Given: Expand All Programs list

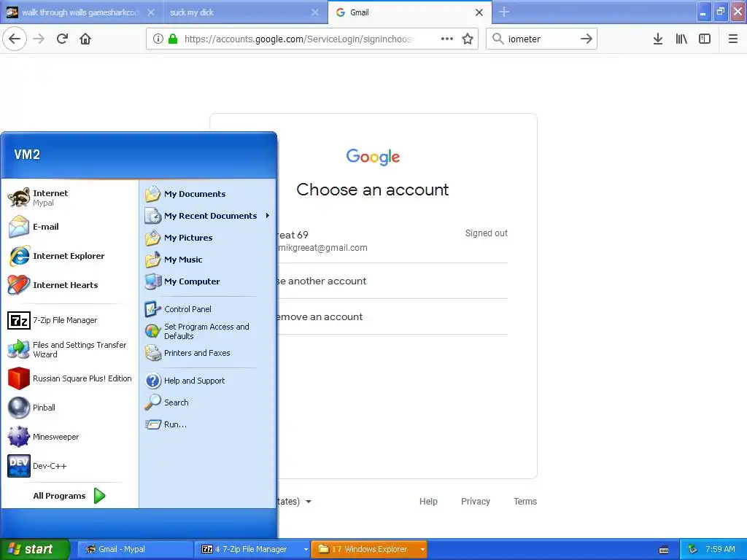Looking at the screenshot, I should tap(69, 496).
